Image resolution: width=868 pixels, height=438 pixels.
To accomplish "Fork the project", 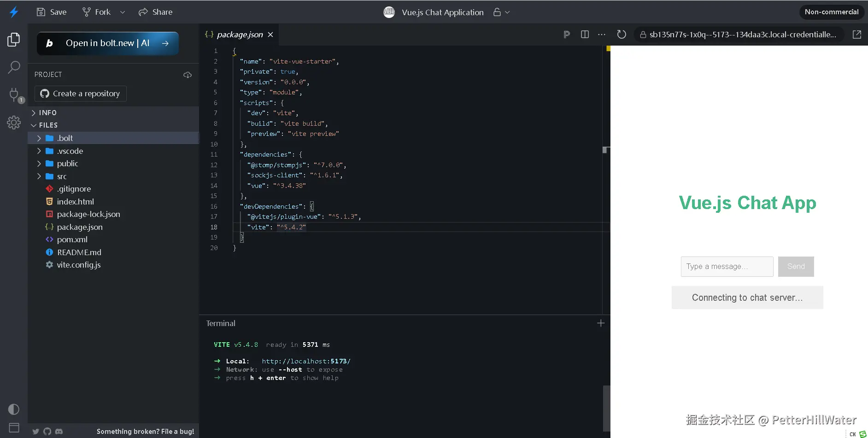I will (96, 12).
